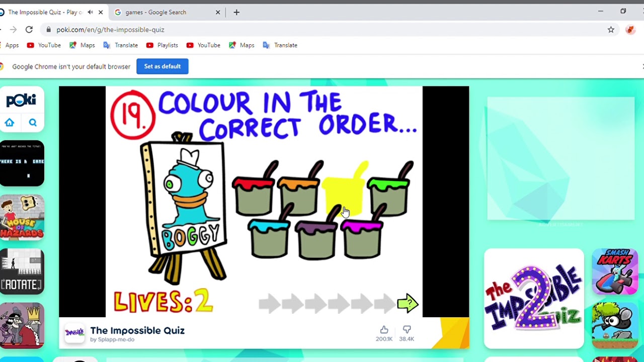View site information lock icon
Screen dimensions: 644x362
point(49,30)
